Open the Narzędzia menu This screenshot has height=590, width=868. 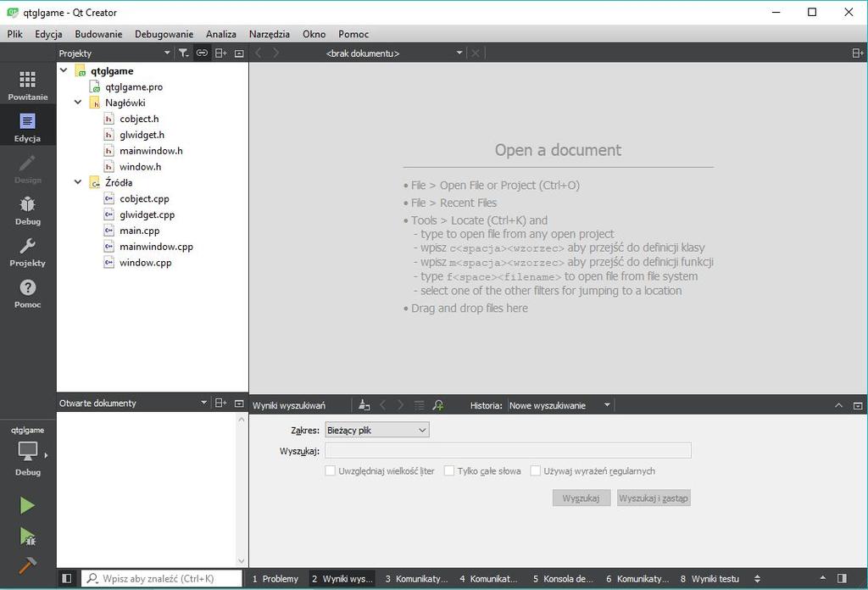(x=269, y=34)
